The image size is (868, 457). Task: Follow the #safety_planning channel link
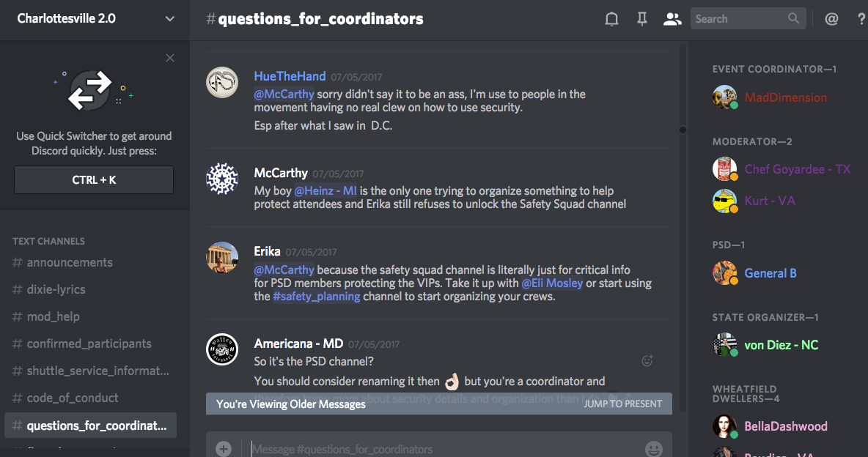pos(316,297)
